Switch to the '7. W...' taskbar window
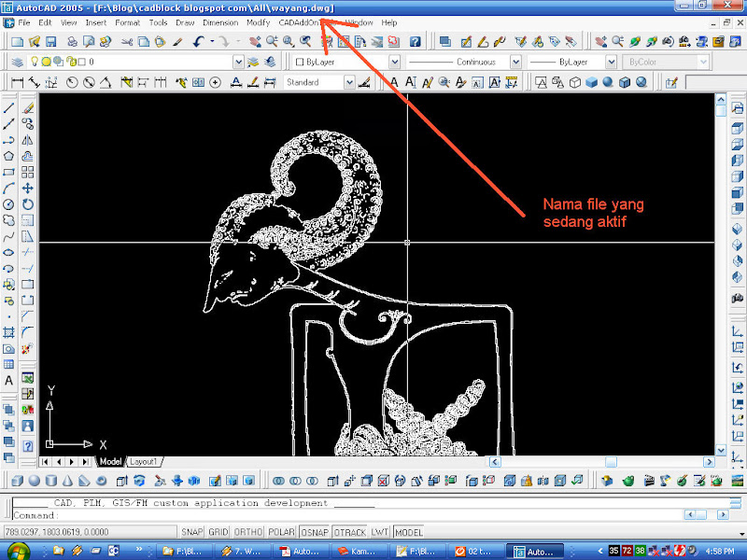 (244, 552)
